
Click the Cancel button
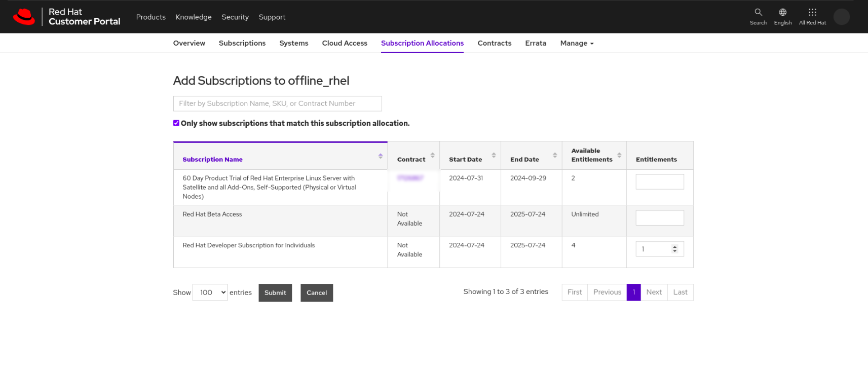tap(317, 293)
